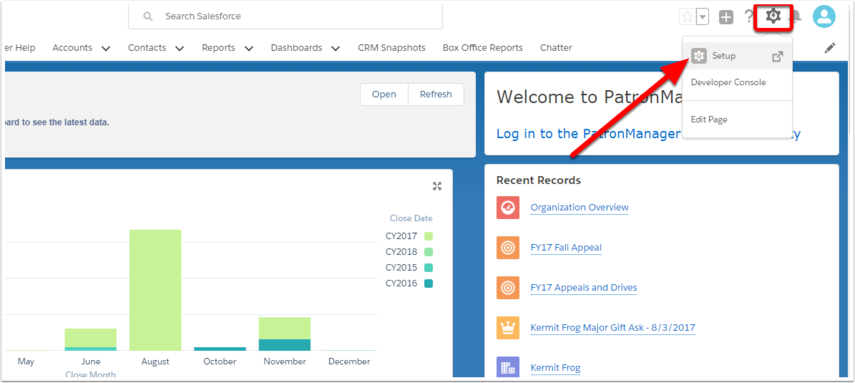The width and height of the screenshot is (855, 383).
Task: Expand the chart with the fullscreen icon
Action: (437, 186)
